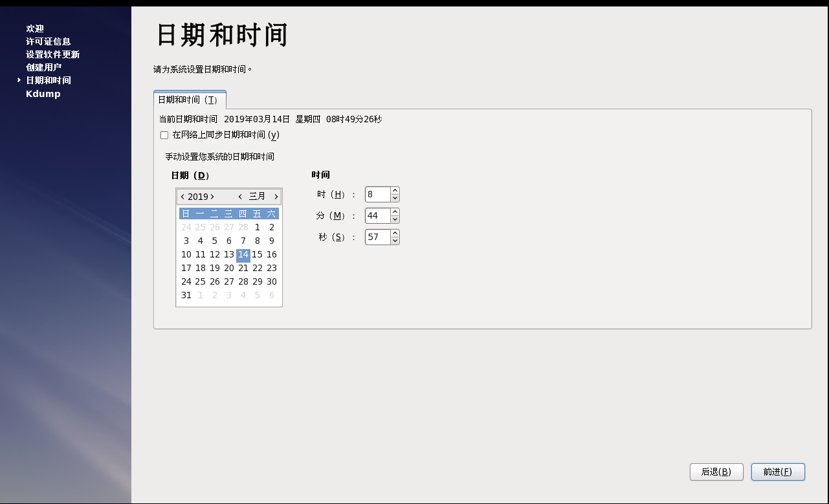Decrement the minute value with down arrow
The image size is (829, 504).
point(393,219)
